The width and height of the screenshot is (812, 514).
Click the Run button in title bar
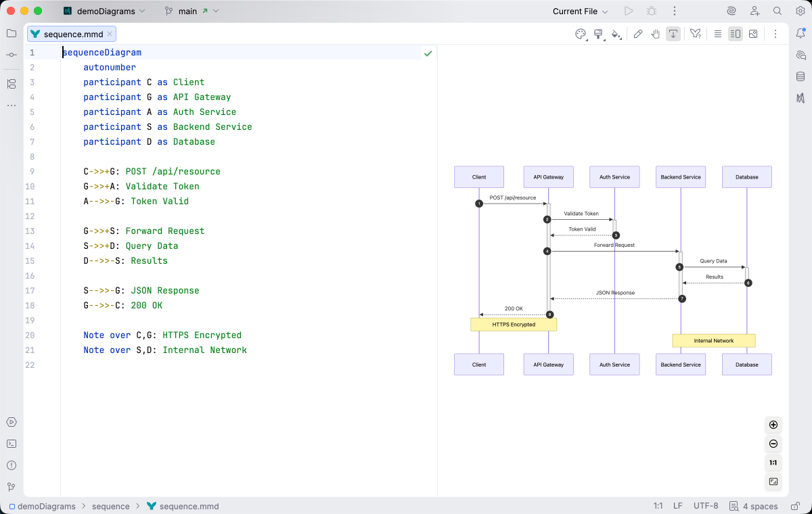point(629,11)
